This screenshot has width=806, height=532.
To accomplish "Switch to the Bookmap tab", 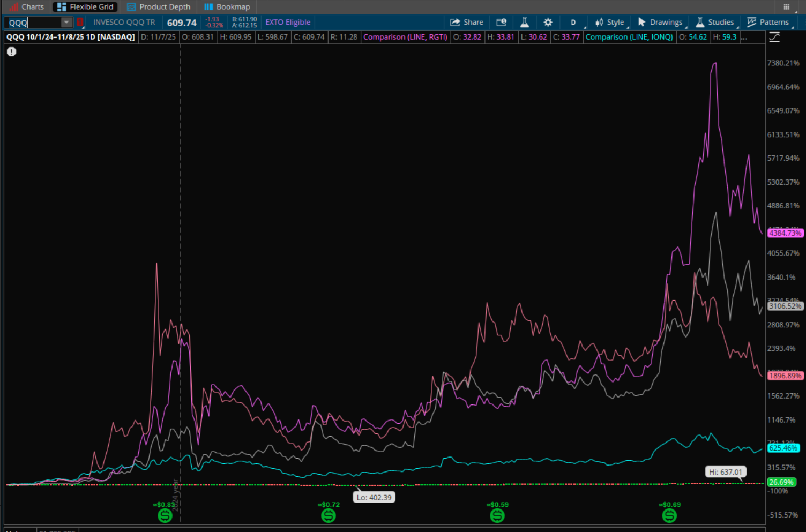I will tap(227, 7).
